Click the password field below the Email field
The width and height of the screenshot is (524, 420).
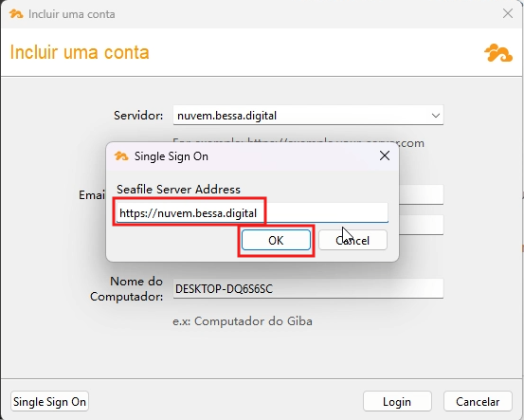[421, 225]
